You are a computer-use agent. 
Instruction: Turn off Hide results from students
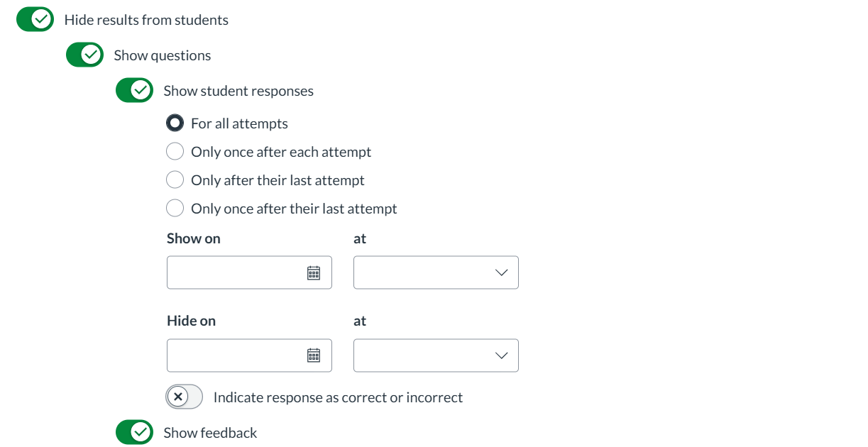pyautogui.click(x=35, y=20)
